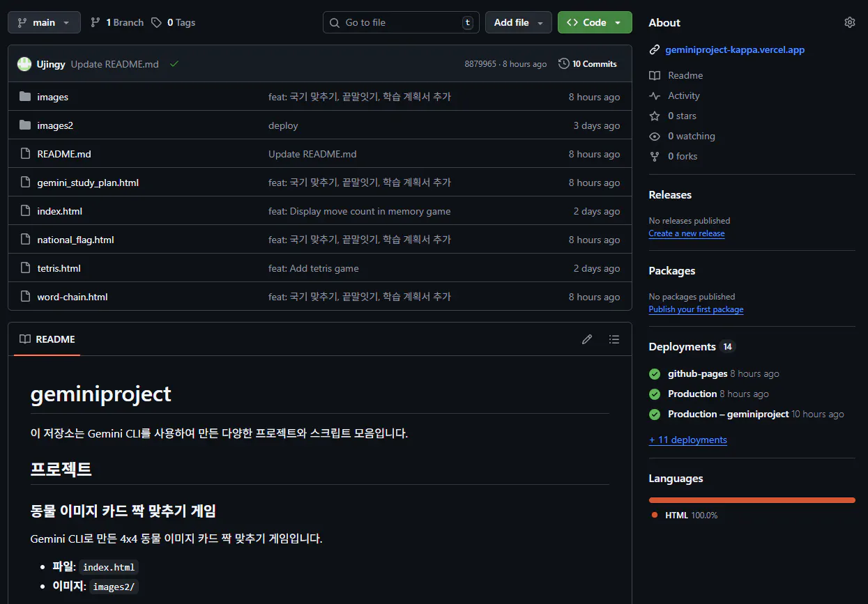The width and height of the screenshot is (868, 604).
Task: Open 'feat: Display move count in memory game' commit
Action: [360, 211]
